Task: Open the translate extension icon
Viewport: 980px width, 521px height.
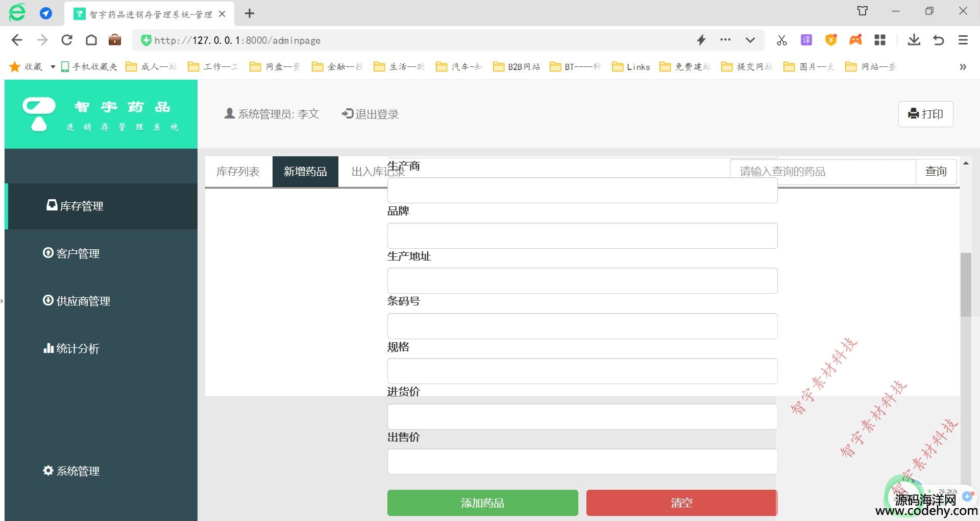Action: [x=806, y=40]
